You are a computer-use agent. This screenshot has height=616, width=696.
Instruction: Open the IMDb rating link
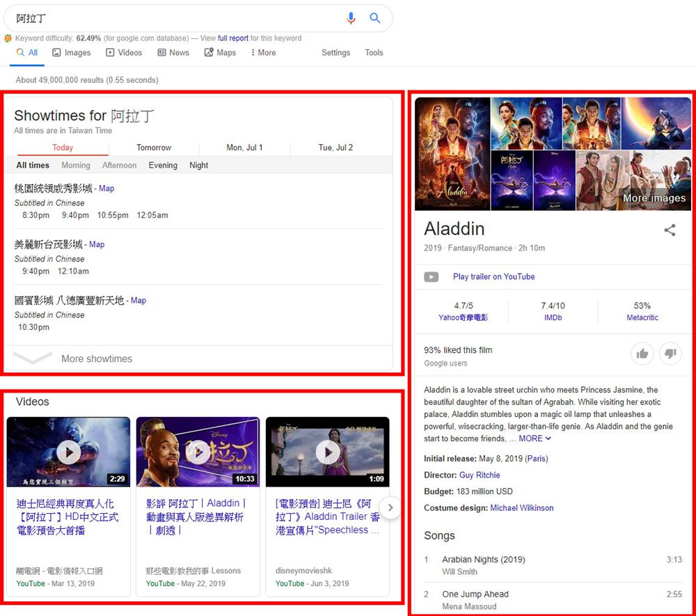coord(553,318)
